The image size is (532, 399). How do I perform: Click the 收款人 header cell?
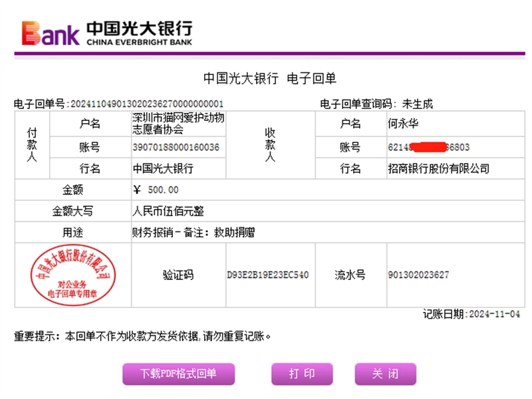(271, 145)
